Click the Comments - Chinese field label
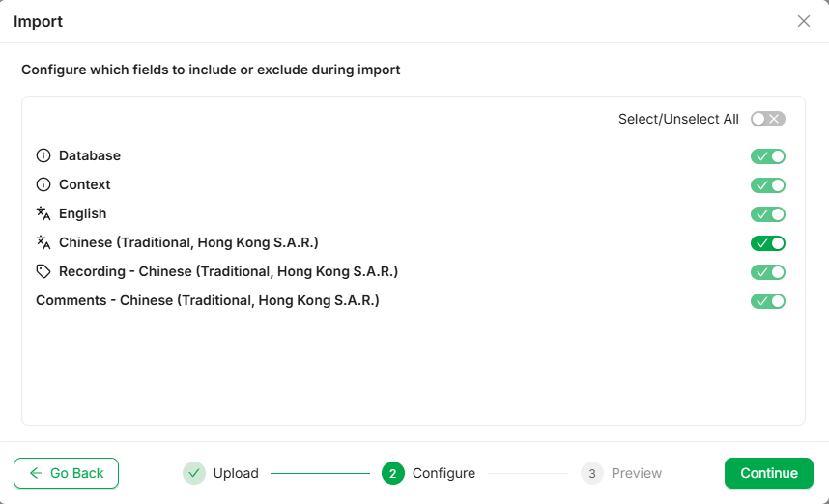The image size is (829, 504). [208, 300]
